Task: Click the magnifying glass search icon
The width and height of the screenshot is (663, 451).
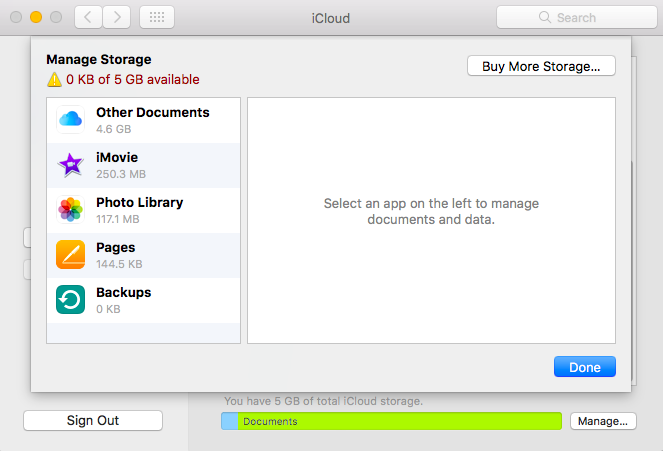Action: 545,17
